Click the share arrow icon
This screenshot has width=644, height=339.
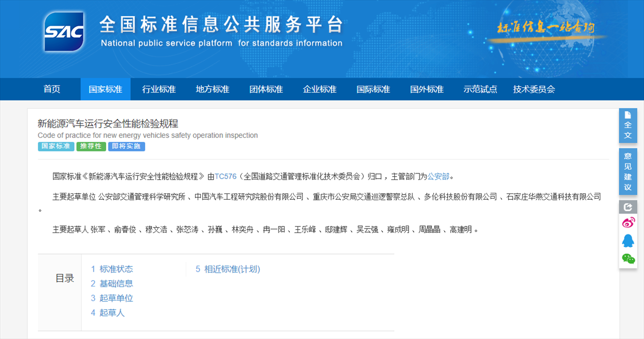coord(628,207)
